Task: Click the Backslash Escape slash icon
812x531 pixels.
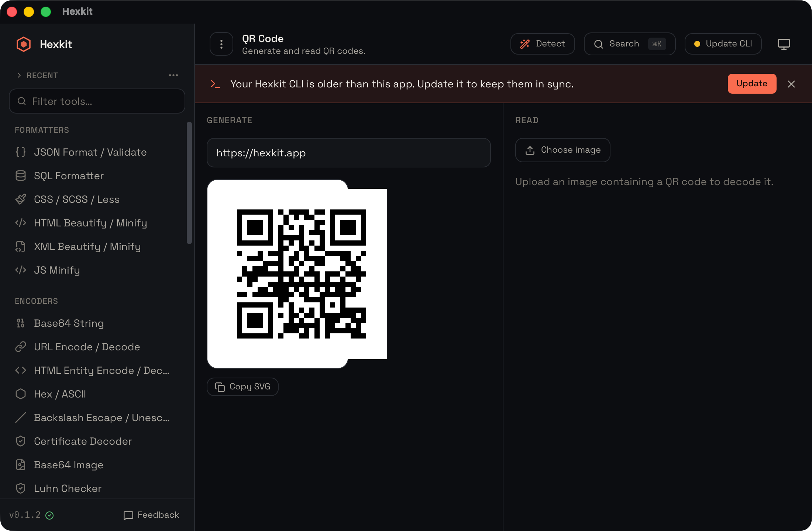Action: coord(21,417)
